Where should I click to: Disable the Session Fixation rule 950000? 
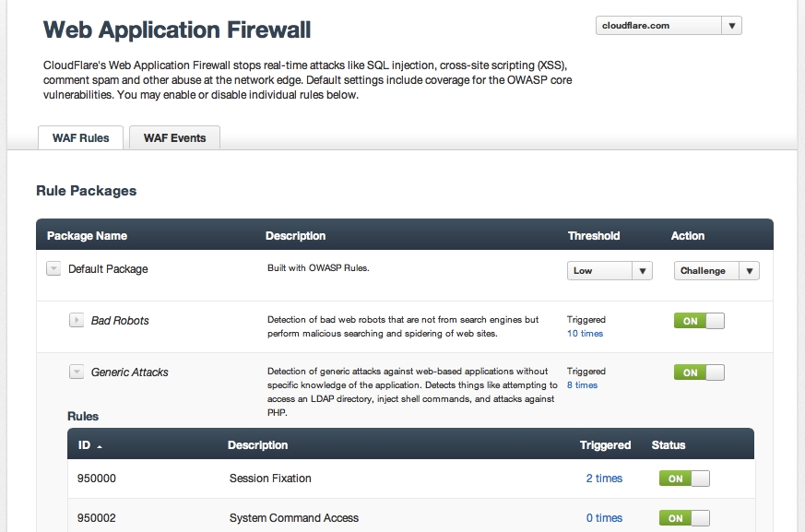[684, 478]
